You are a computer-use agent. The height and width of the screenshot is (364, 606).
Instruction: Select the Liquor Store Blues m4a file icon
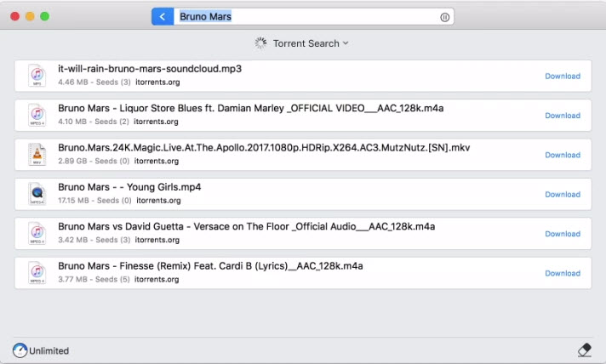point(37,115)
